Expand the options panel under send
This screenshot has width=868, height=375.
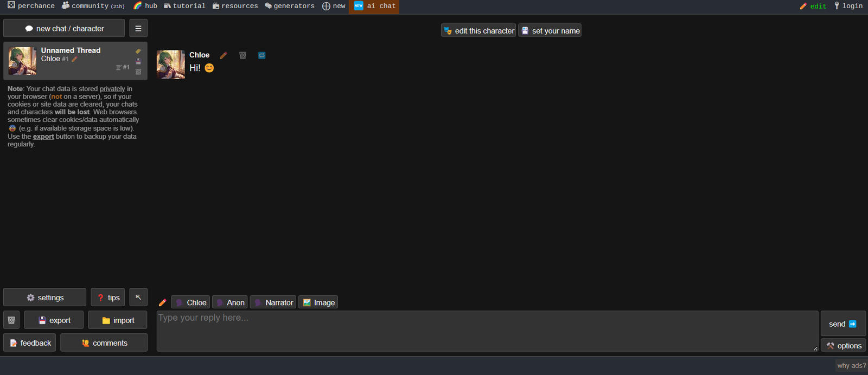(x=844, y=346)
